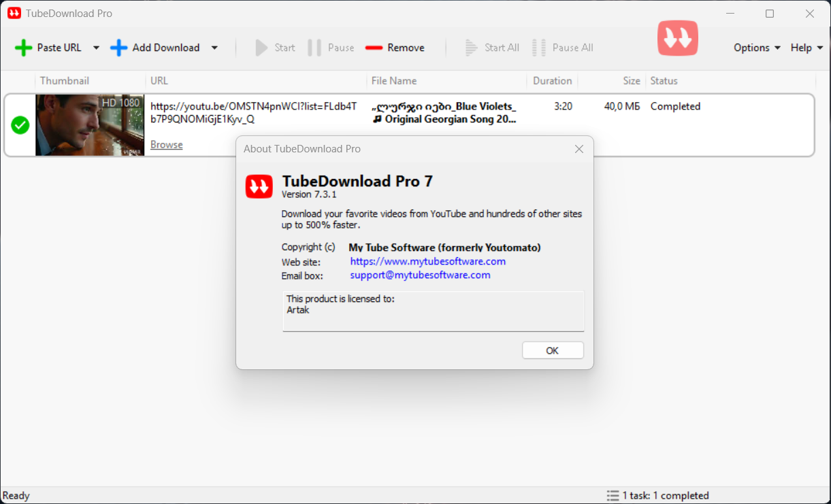Click the Remove toolbar label
Viewport: 831px width, 504px height.
tap(406, 48)
